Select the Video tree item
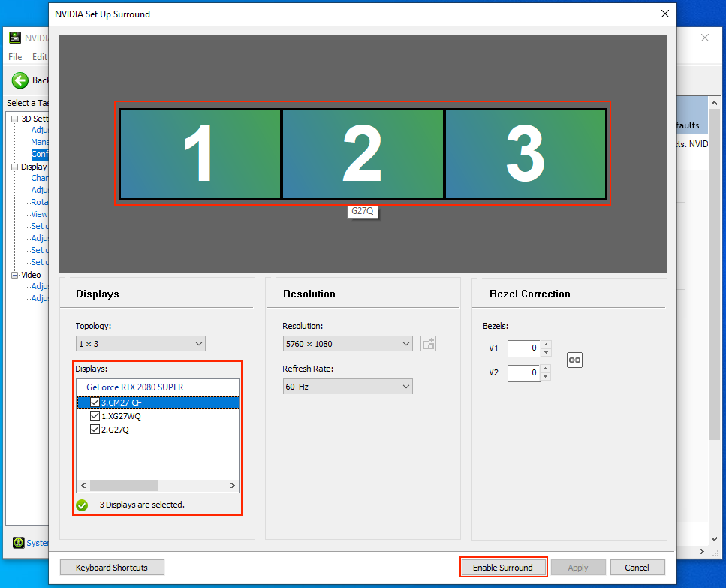The height and width of the screenshot is (588, 726). pos(31,275)
